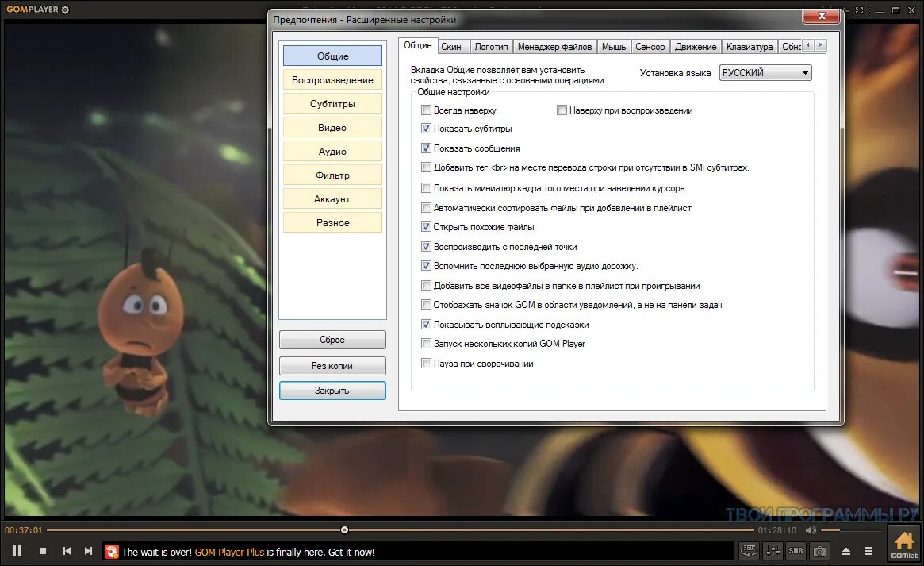Uncheck 'Открыть похожие файлы'
924x566 pixels.
pyautogui.click(x=426, y=226)
